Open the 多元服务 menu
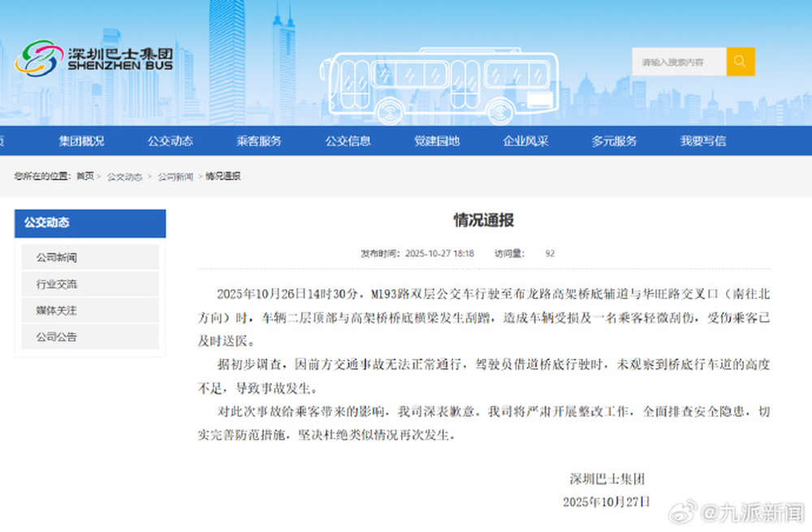812x532 pixels. [x=614, y=141]
